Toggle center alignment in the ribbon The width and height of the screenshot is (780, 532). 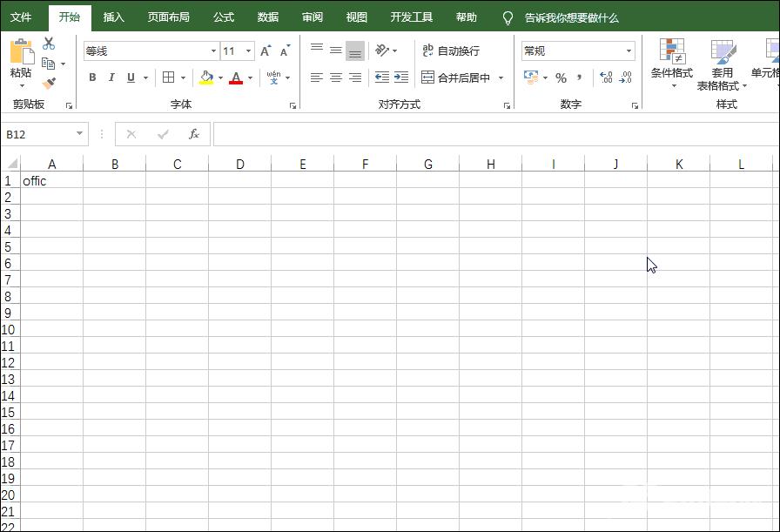[x=335, y=77]
